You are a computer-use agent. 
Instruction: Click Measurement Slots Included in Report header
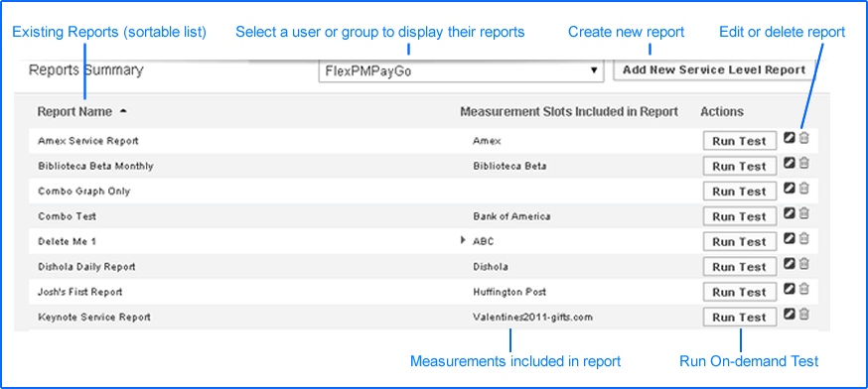click(569, 112)
